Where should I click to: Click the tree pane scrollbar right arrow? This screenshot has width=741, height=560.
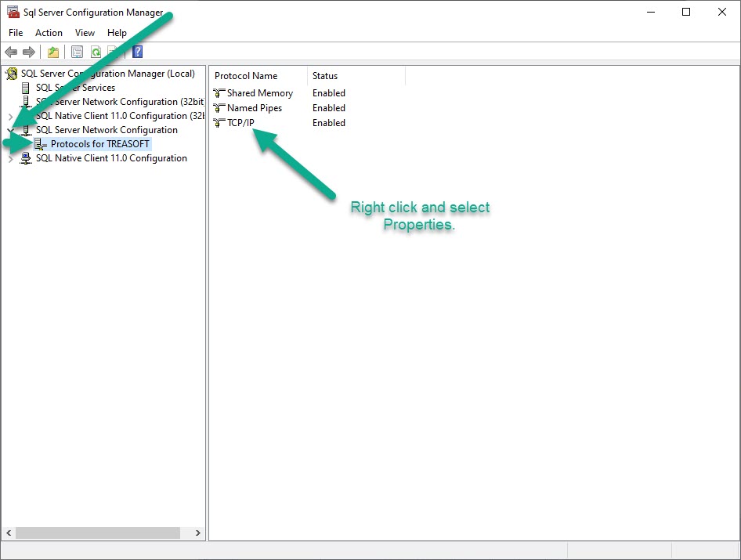[x=198, y=533]
